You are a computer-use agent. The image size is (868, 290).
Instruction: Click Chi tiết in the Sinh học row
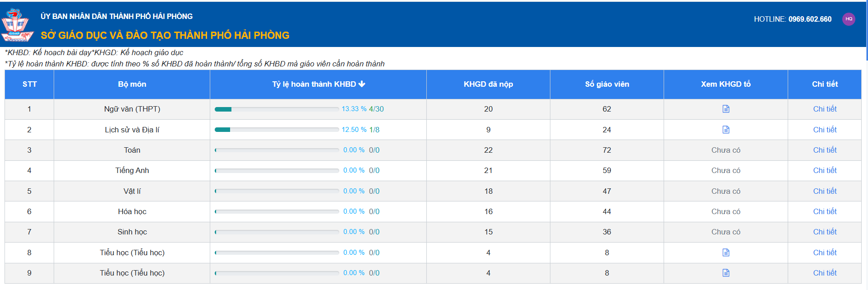click(x=824, y=232)
